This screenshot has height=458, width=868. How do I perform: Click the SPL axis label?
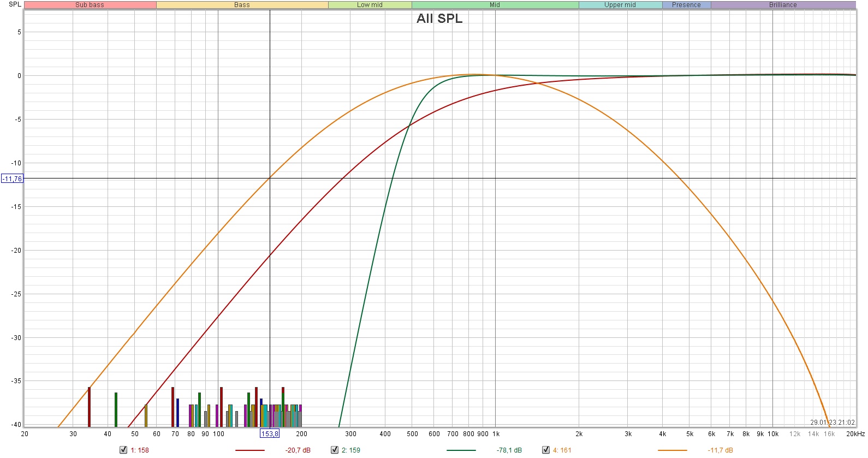(x=15, y=4)
